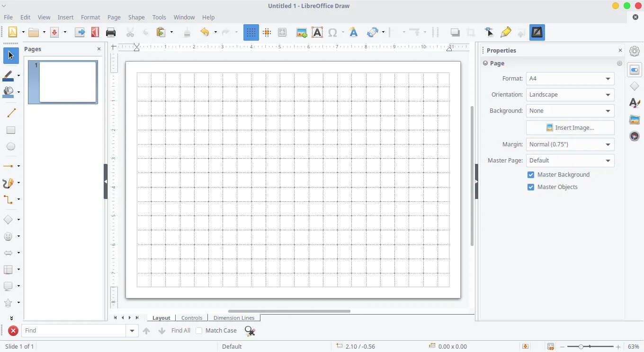Image resolution: width=644 pixels, height=352 pixels.
Task: Choose the Callout shapes tool
Action: 9,286
